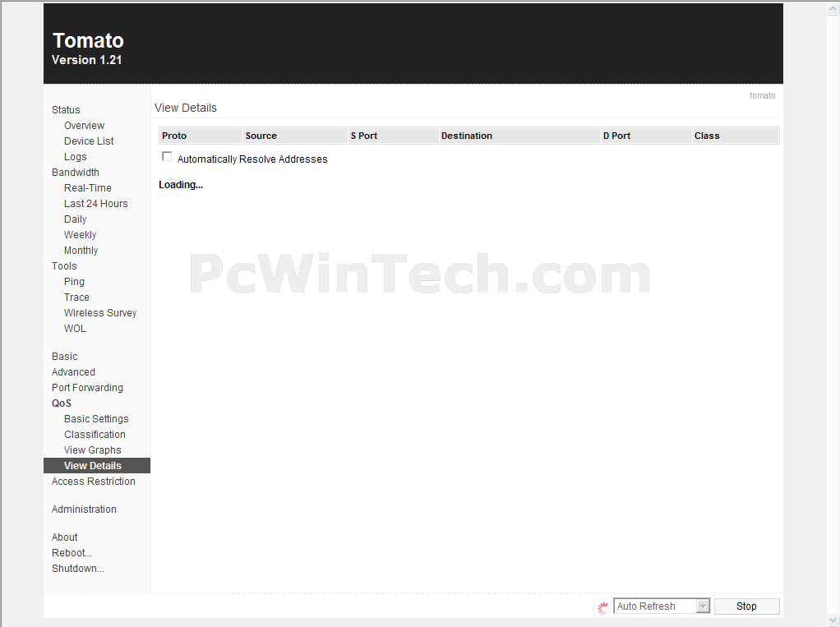Open the About page

click(x=65, y=537)
